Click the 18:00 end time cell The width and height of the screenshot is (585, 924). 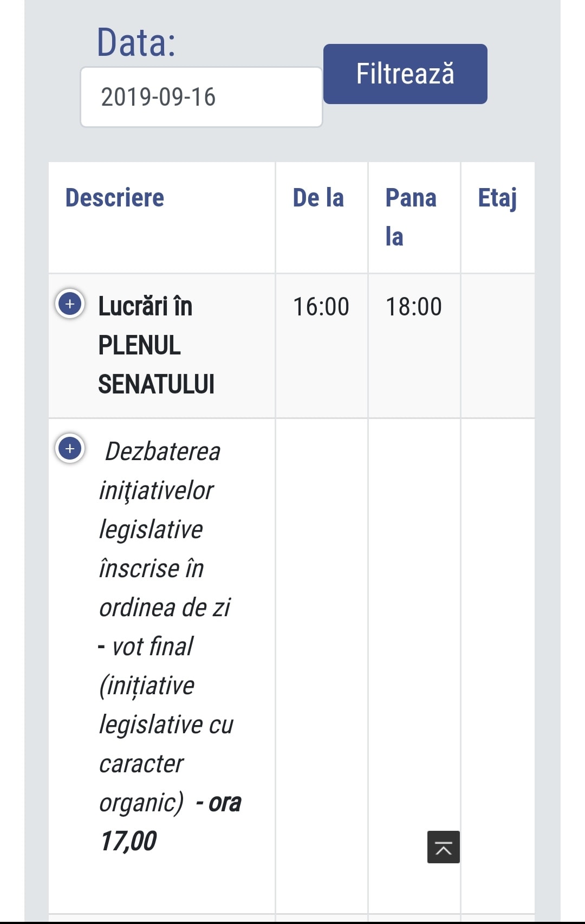pos(414,307)
